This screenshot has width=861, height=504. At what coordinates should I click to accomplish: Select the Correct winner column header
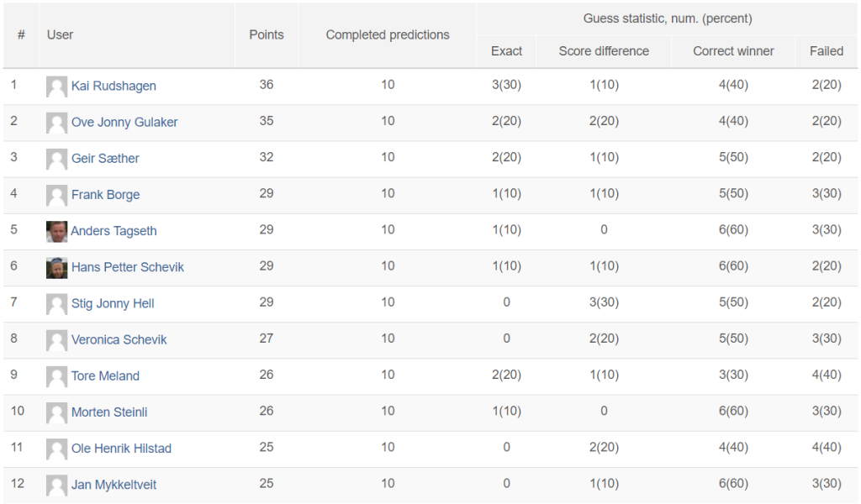733,51
